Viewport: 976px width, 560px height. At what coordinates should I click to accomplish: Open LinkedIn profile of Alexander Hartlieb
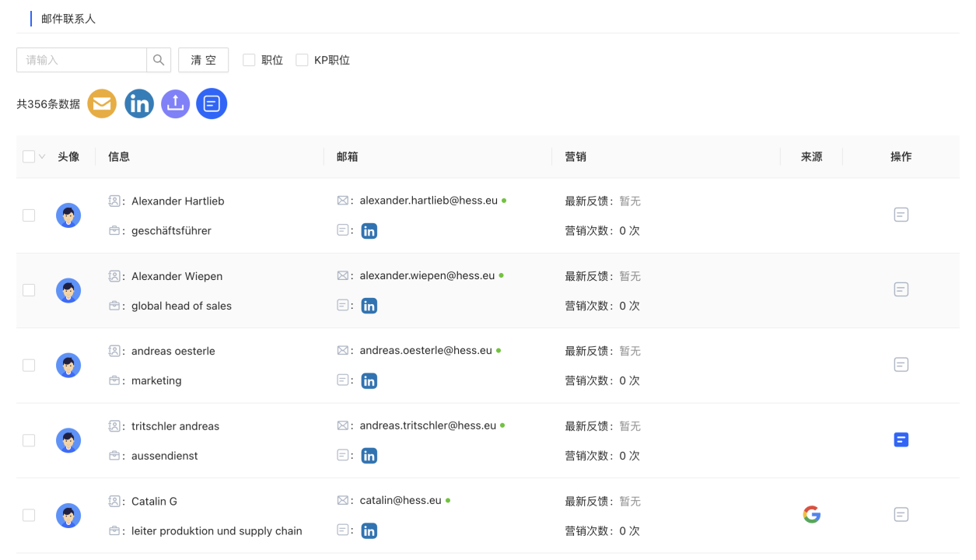point(369,231)
